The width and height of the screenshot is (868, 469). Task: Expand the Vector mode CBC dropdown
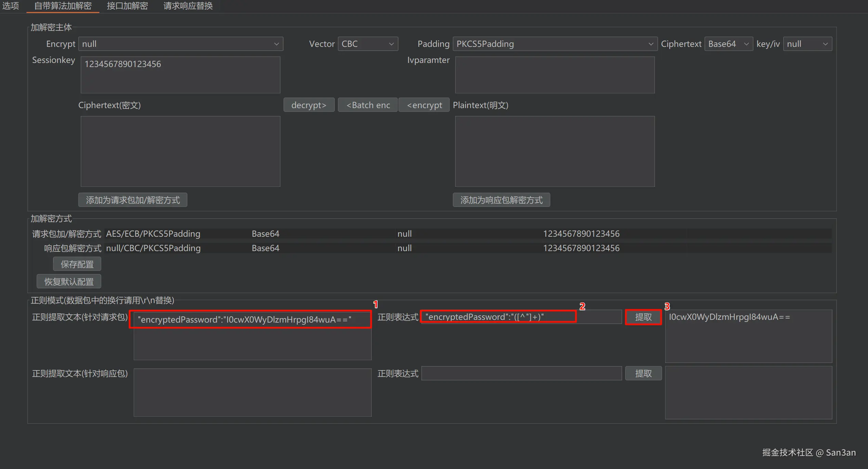coord(368,44)
